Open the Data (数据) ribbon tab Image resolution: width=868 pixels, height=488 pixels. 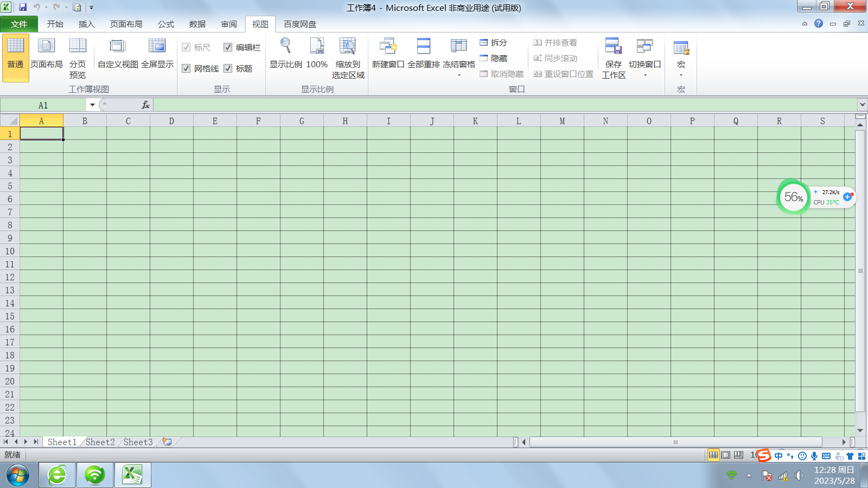(x=197, y=24)
